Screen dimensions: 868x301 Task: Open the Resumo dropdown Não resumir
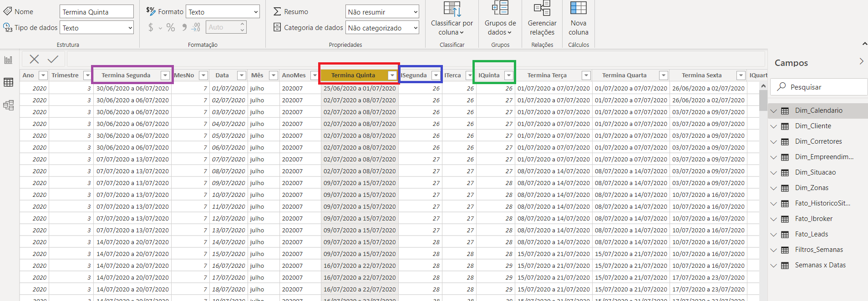coord(382,12)
